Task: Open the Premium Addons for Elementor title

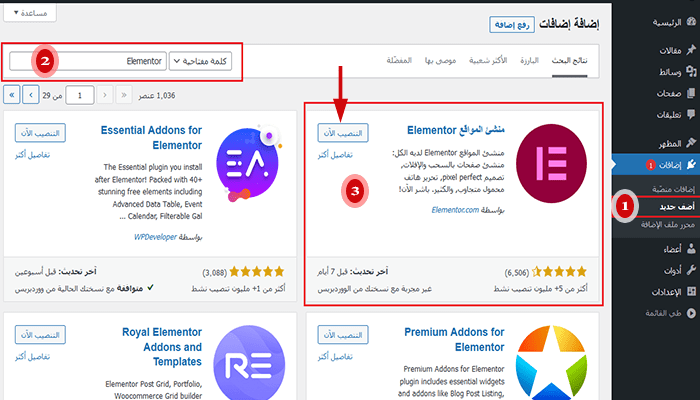Action: pos(454,339)
